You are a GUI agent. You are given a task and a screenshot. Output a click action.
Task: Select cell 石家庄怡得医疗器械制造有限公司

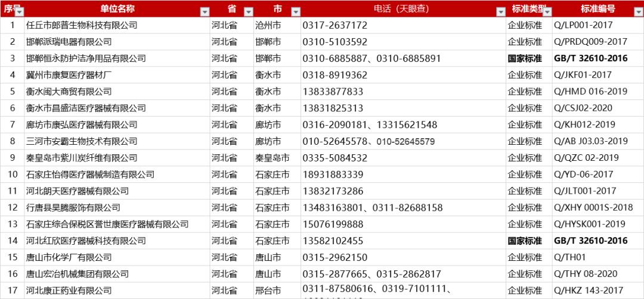point(117,175)
